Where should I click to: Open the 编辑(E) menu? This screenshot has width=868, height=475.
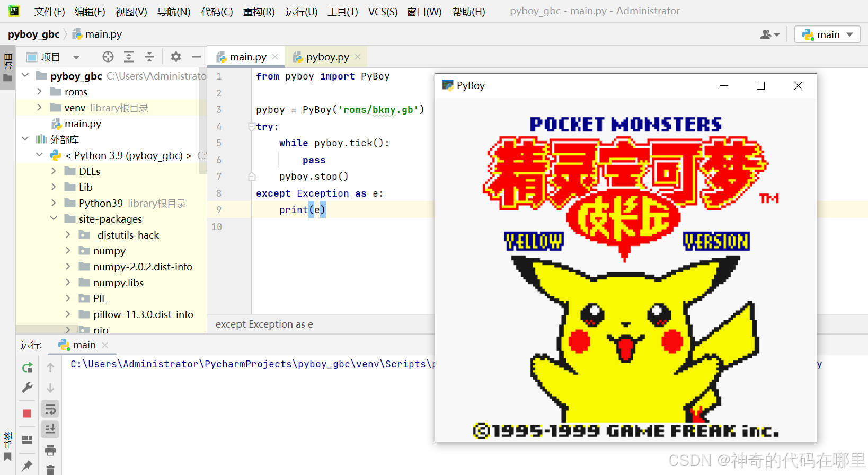pos(90,12)
